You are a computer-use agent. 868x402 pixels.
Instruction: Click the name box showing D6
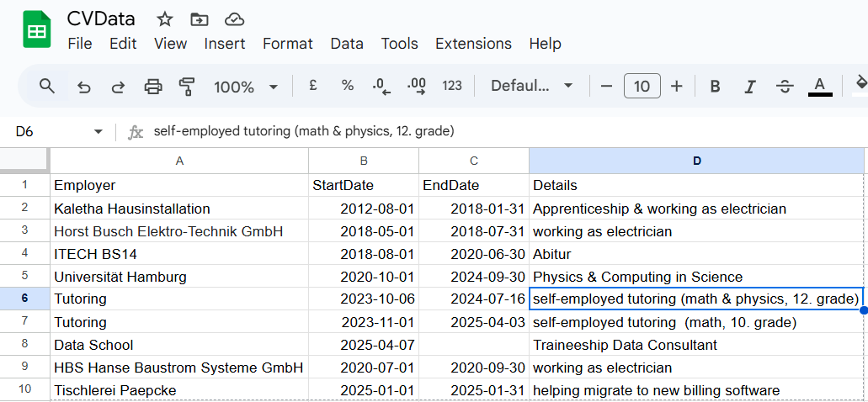click(x=24, y=131)
